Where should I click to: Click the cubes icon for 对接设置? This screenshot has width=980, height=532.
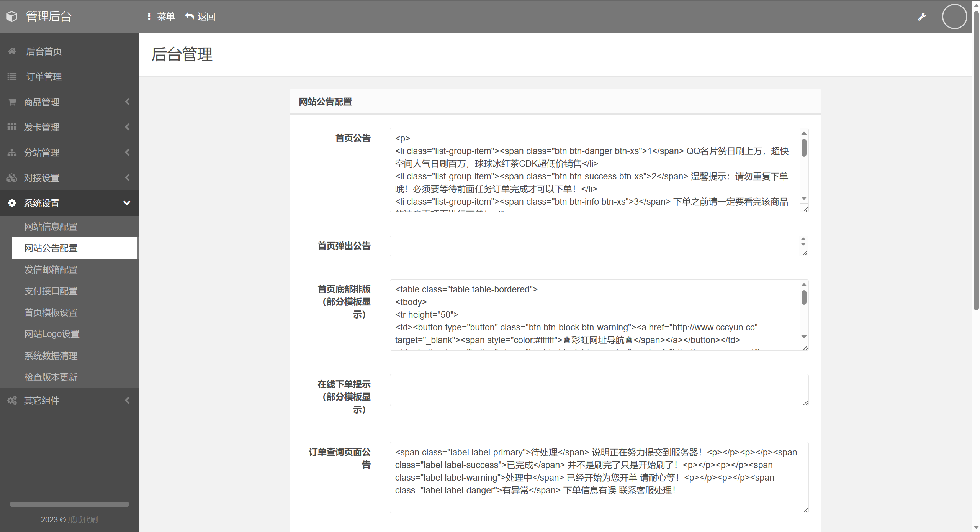pos(12,178)
